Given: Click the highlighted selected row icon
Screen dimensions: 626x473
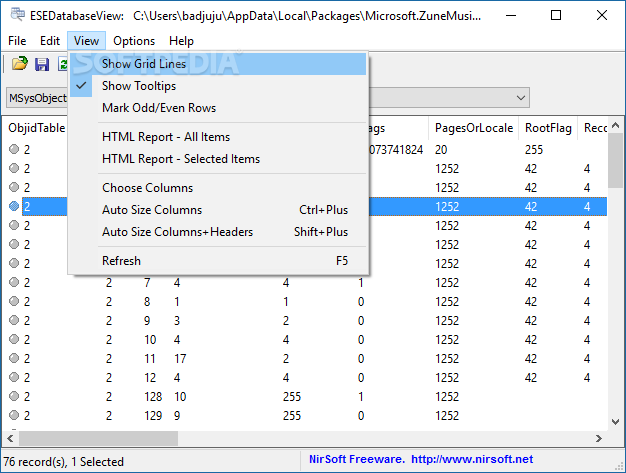Looking at the screenshot, I should tap(14, 206).
